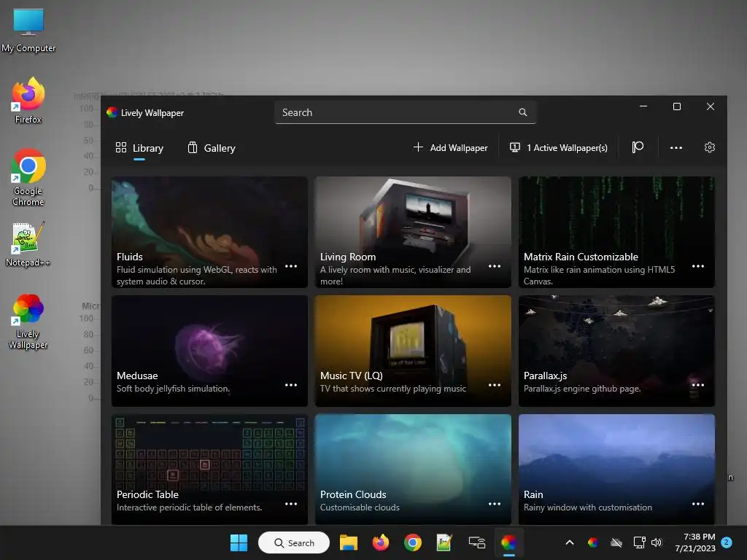Click the monitor icon beside Active Wallpaper(s)

[x=515, y=147]
